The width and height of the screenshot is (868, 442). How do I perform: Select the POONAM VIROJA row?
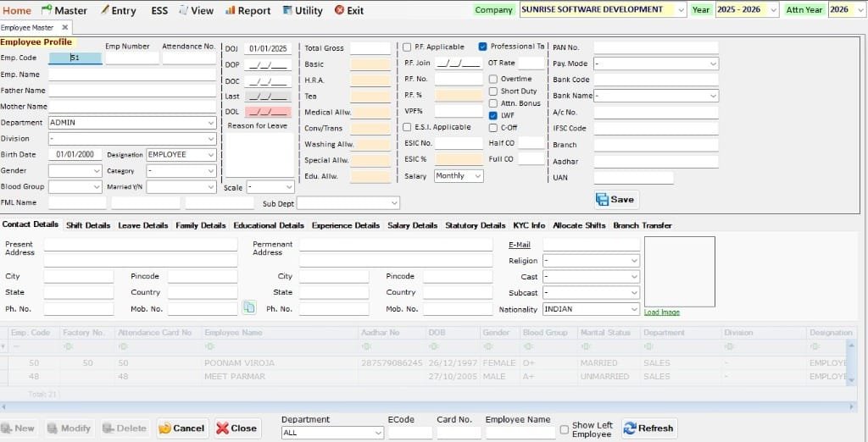tap(424, 363)
